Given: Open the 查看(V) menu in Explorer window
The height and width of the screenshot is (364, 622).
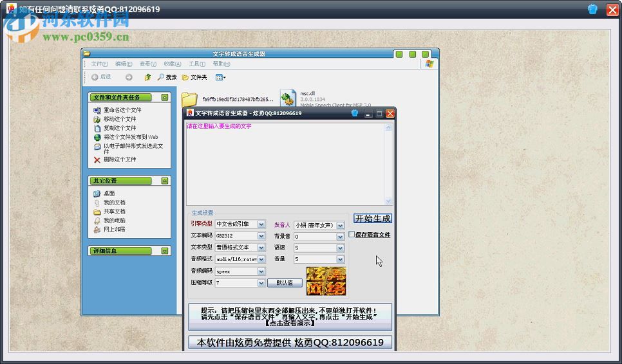Looking at the screenshot, I should point(147,64).
